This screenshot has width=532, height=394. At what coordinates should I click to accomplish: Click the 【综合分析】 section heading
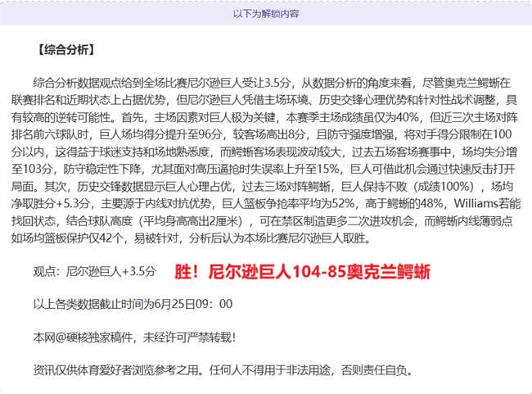tap(65, 50)
